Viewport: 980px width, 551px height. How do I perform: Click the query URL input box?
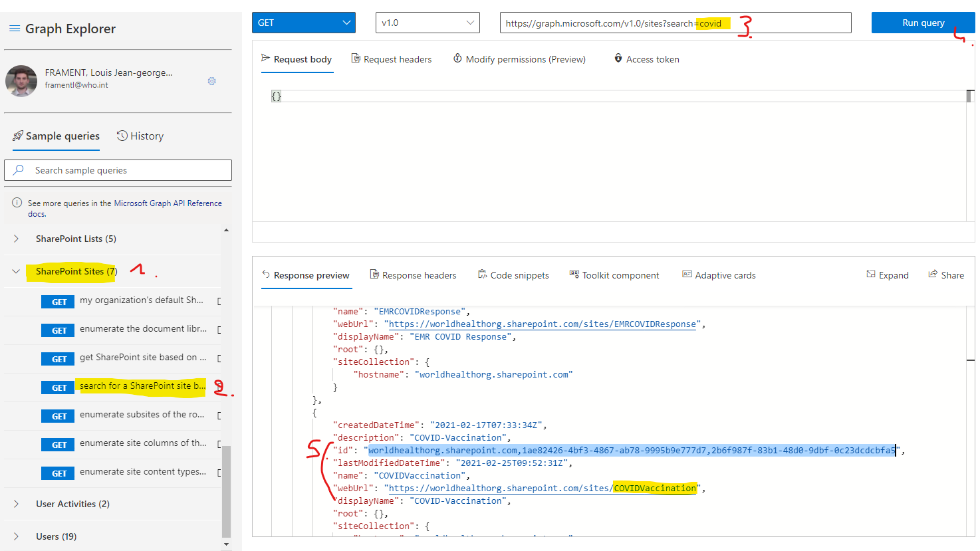pyautogui.click(x=675, y=23)
